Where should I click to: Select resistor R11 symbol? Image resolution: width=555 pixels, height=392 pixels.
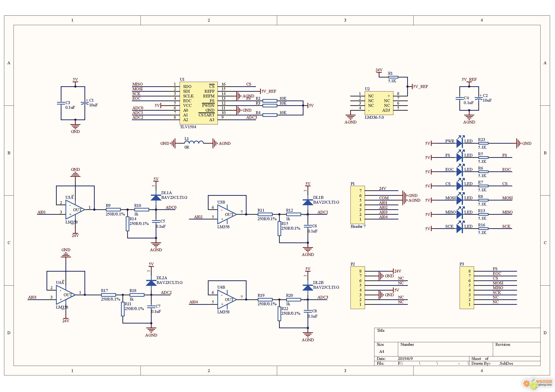(x=265, y=214)
